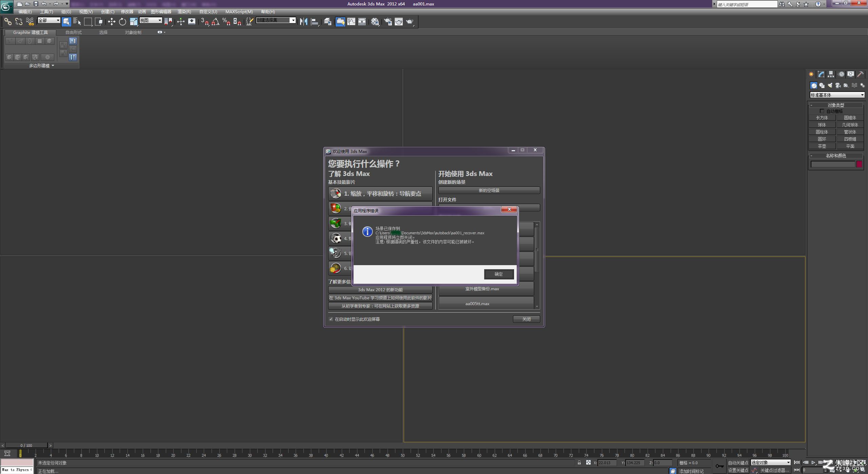Switch to the Motion panel tab icon
The width and height of the screenshot is (868, 474).
[x=841, y=74]
